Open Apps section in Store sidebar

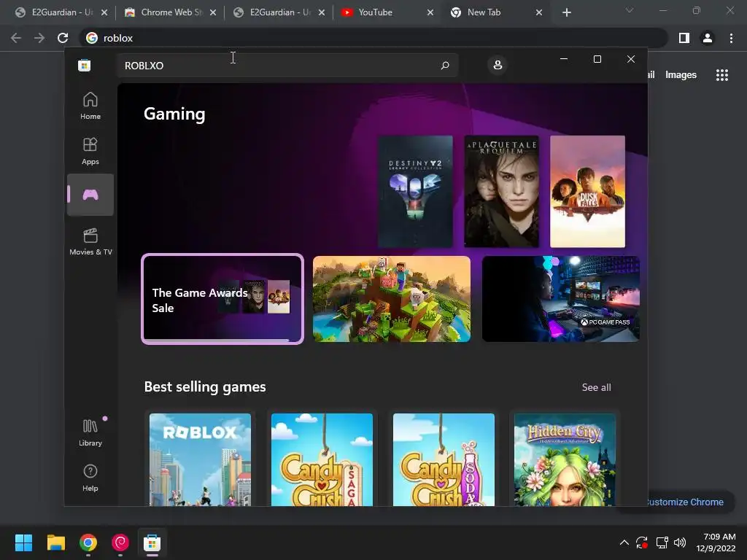coord(90,151)
